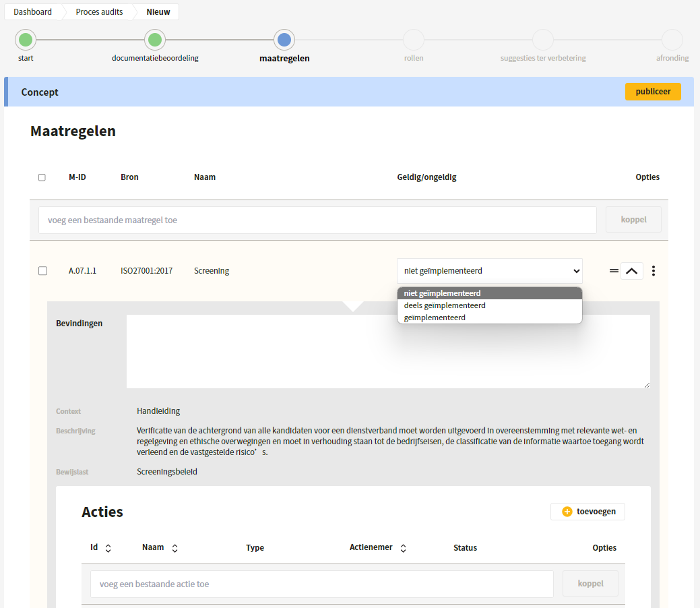This screenshot has height=608, width=700.
Task: Sort actions by Naam column arrows
Action: [175, 548]
